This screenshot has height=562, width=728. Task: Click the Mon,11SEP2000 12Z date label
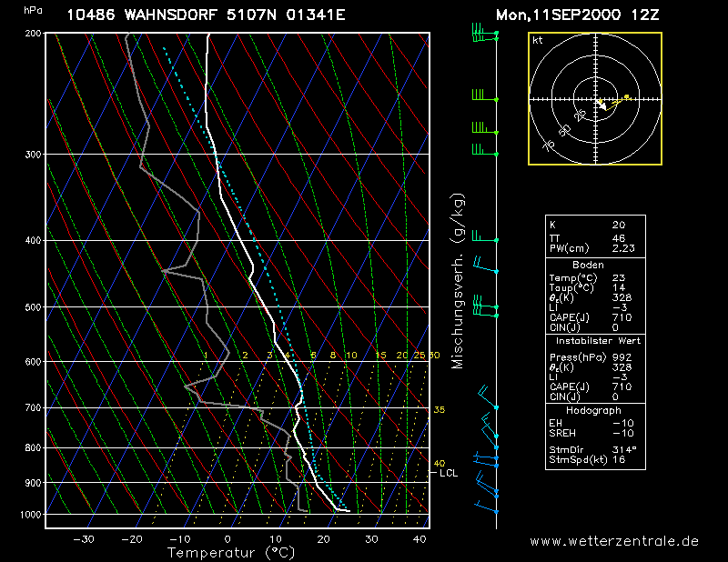[x=578, y=15]
